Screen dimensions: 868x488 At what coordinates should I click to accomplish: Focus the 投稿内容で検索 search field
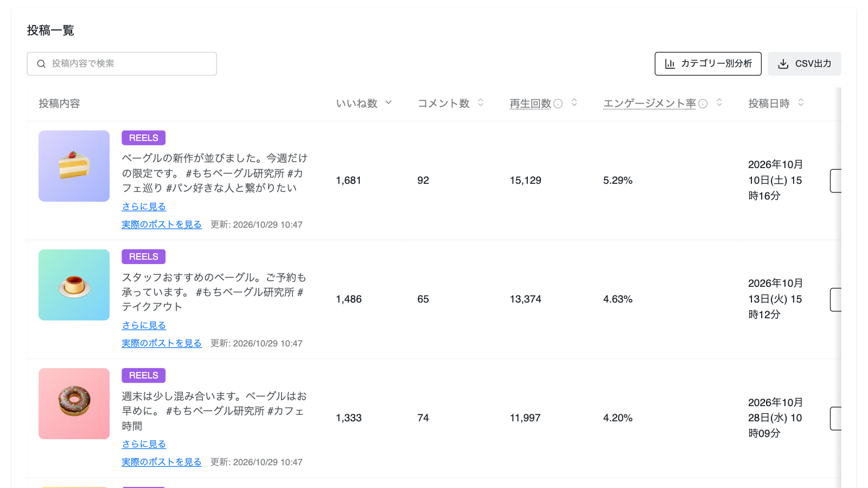pos(122,64)
